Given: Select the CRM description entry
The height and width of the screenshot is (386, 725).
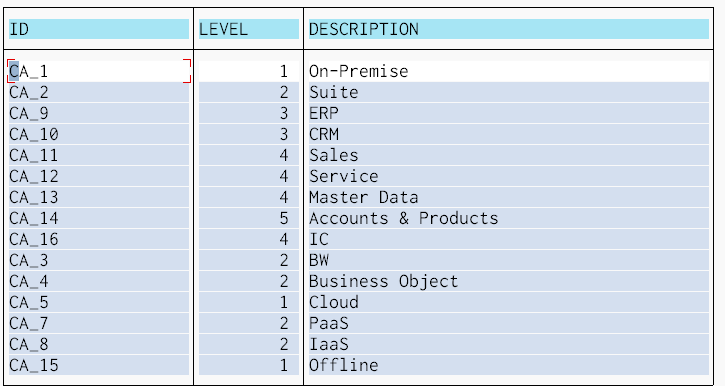Looking at the screenshot, I should point(509,135).
